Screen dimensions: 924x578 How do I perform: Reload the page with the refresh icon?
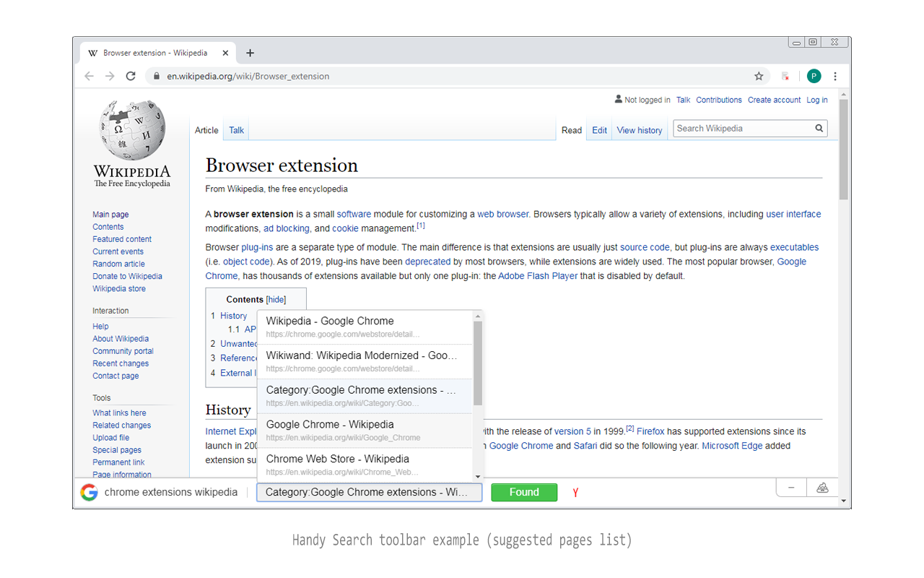pyautogui.click(x=131, y=76)
